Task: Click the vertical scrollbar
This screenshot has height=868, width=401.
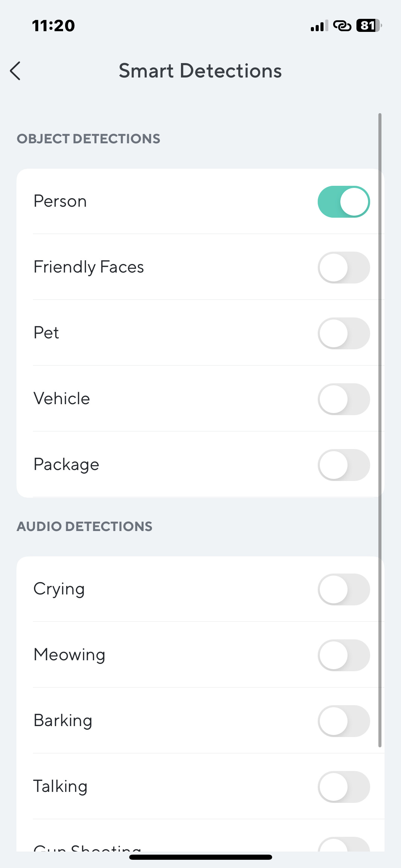Action: pos(380,429)
